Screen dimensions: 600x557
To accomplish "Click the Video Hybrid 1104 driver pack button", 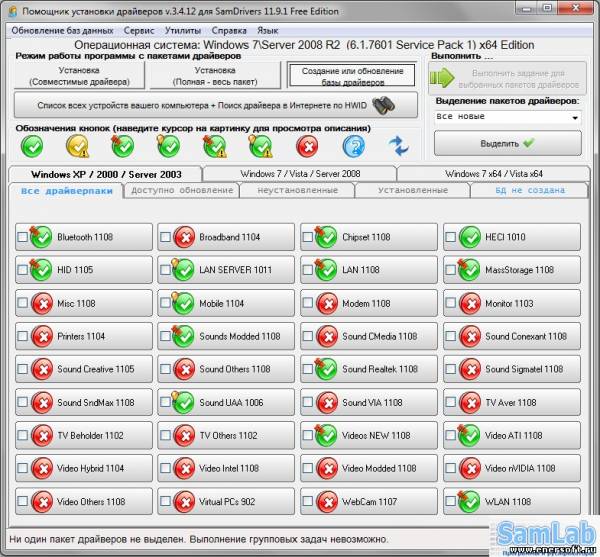I will click(84, 468).
